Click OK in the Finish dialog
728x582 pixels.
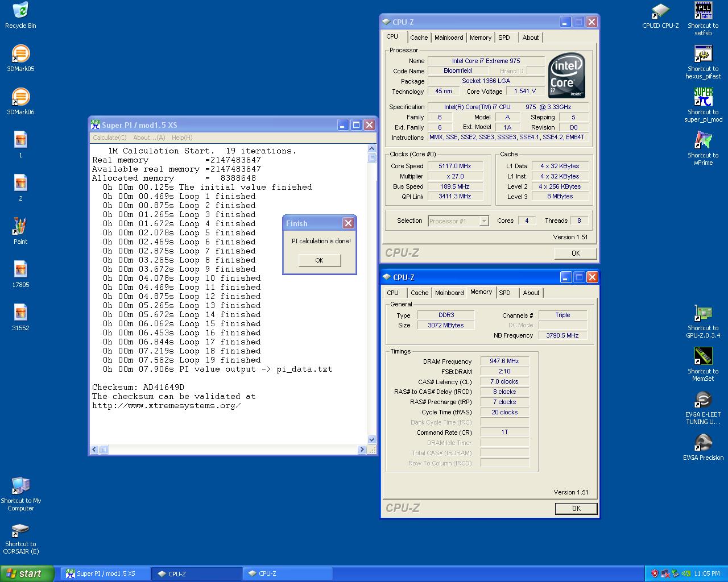click(320, 260)
